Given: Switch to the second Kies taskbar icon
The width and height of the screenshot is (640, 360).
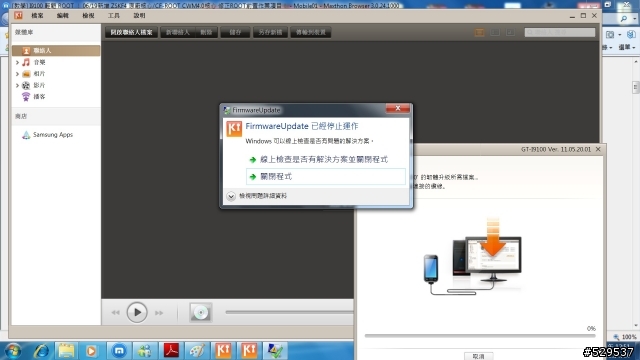Looking at the screenshot, I should (x=249, y=351).
